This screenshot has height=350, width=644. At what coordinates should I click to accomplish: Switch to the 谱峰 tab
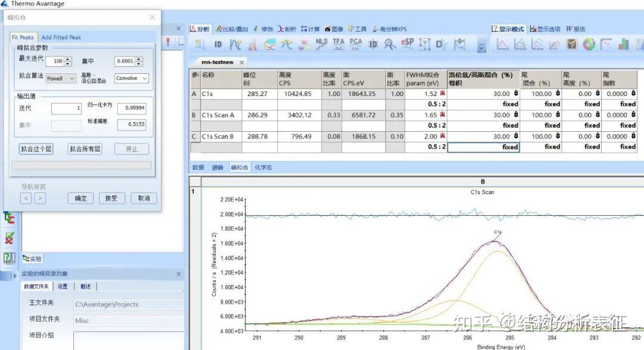click(x=217, y=167)
